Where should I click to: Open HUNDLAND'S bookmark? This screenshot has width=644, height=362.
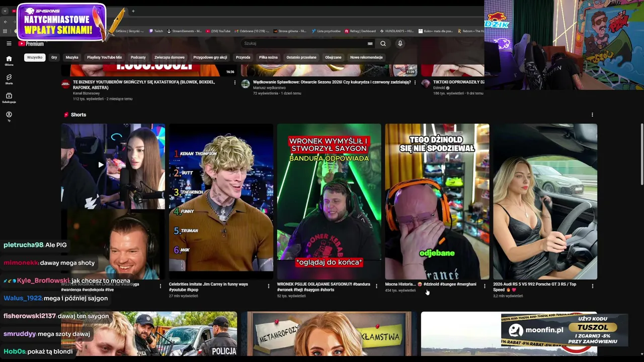(397, 31)
